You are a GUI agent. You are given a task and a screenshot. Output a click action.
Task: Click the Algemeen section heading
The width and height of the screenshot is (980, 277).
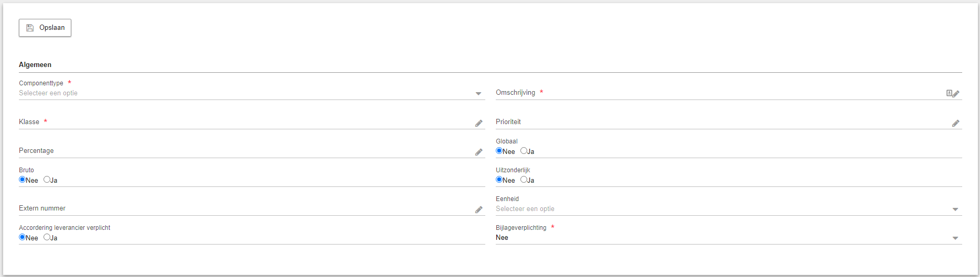tap(35, 65)
